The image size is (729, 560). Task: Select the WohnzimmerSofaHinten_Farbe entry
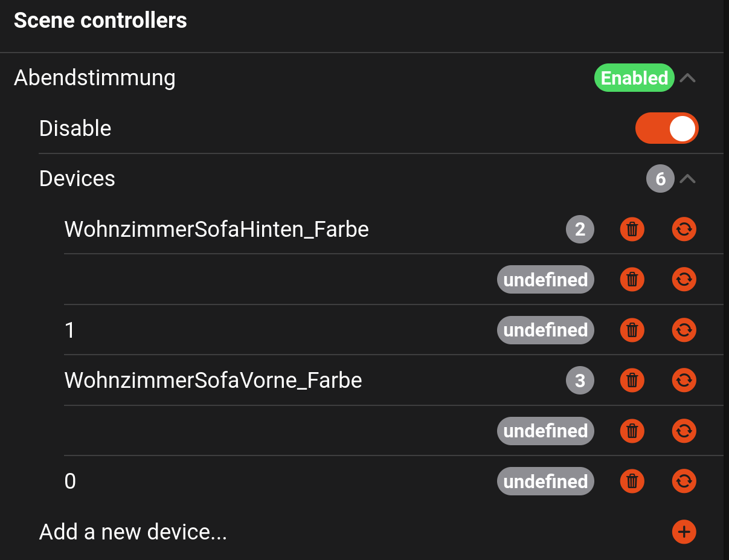[x=216, y=230]
